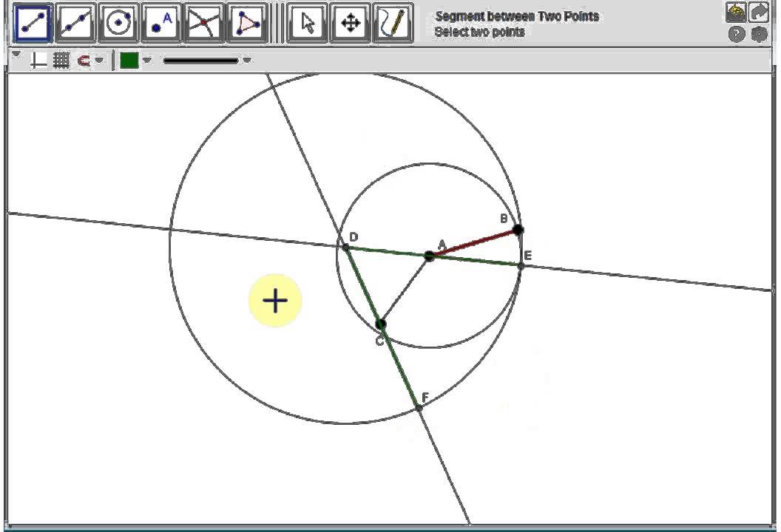This screenshot has height=532, width=781.
Task: Toggle the magnet point capturing icon
Action: 84,61
